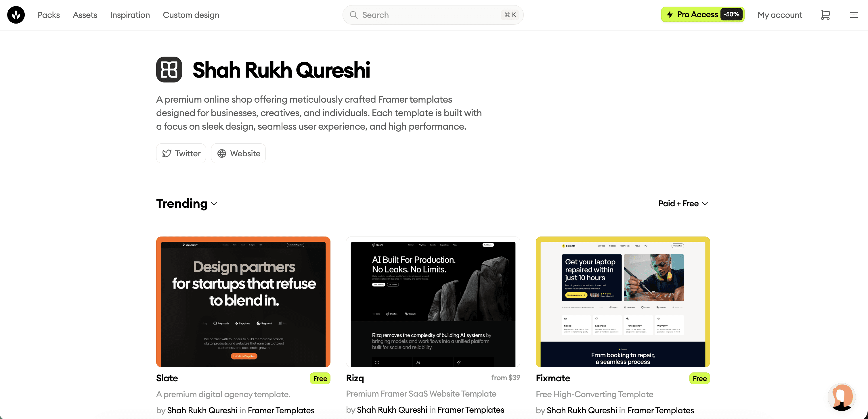This screenshot has width=868, height=419.
Task: Go to the Inspiration section
Action: pyautogui.click(x=130, y=15)
